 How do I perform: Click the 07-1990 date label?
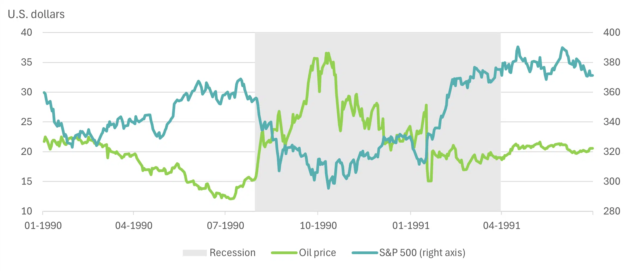pos(225,226)
